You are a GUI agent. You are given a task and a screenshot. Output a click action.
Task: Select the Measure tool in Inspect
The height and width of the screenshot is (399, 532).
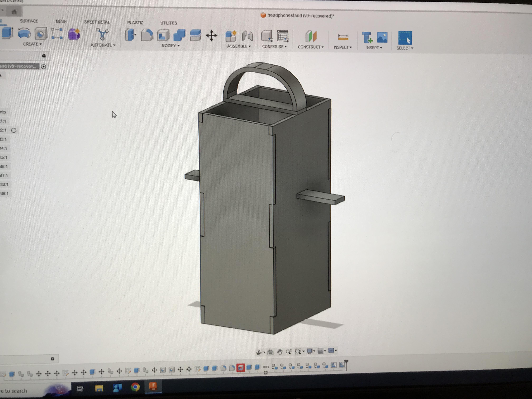[343, 37]
